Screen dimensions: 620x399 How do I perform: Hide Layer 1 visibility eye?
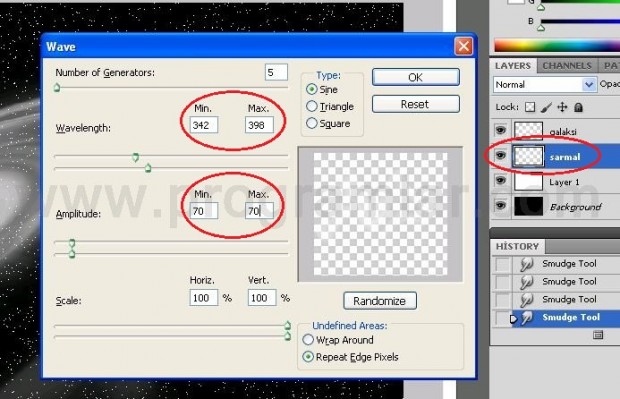point(501,181)
